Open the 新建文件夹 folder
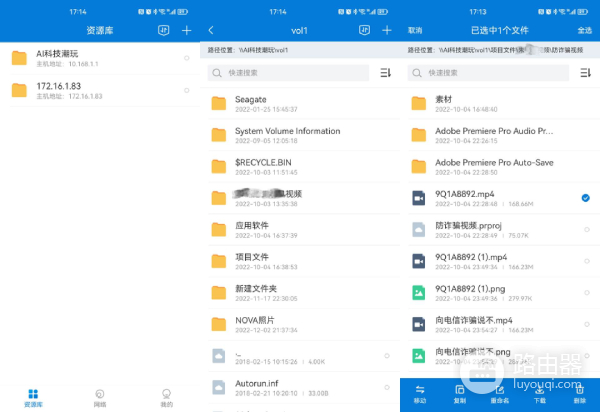The image size is (600, 412). pos(300,293)
